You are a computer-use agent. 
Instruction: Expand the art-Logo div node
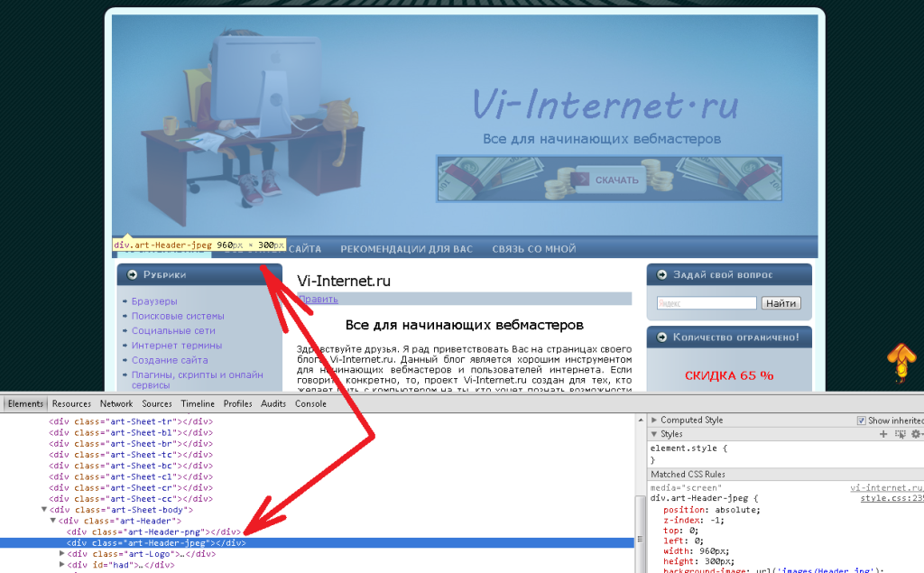62,554
